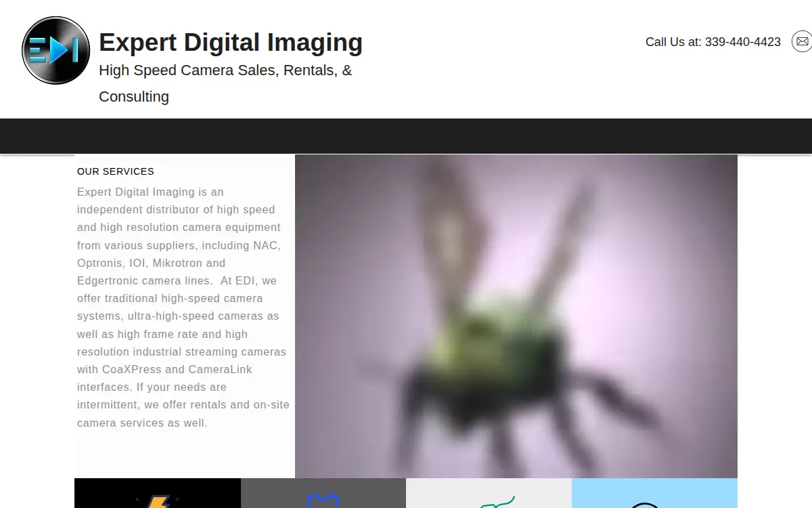812x508 pixels.
Task: Open the black tile with lightning bolt icon
Action: click(x=158, y=493)
